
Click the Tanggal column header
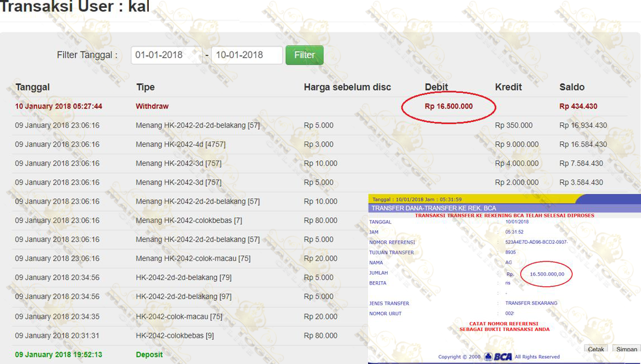pyautogui.click(x=32, y=87)
